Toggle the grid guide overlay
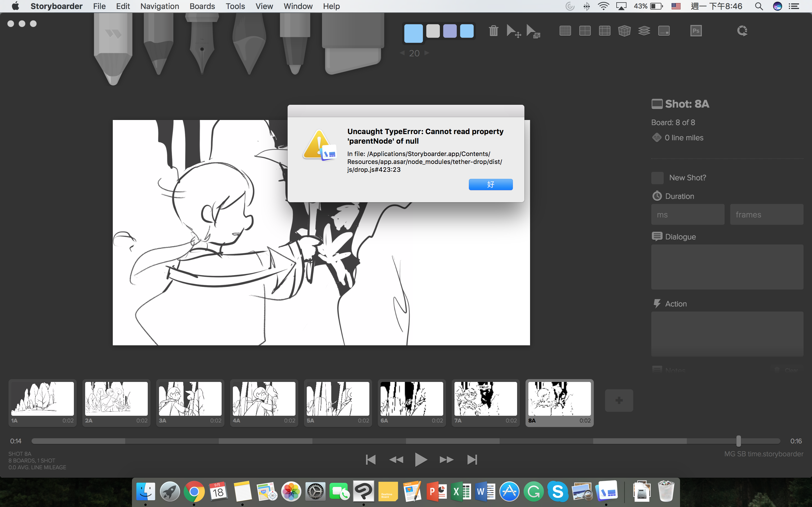This screenshot has width=812, height=507. (x=565, y=30)
